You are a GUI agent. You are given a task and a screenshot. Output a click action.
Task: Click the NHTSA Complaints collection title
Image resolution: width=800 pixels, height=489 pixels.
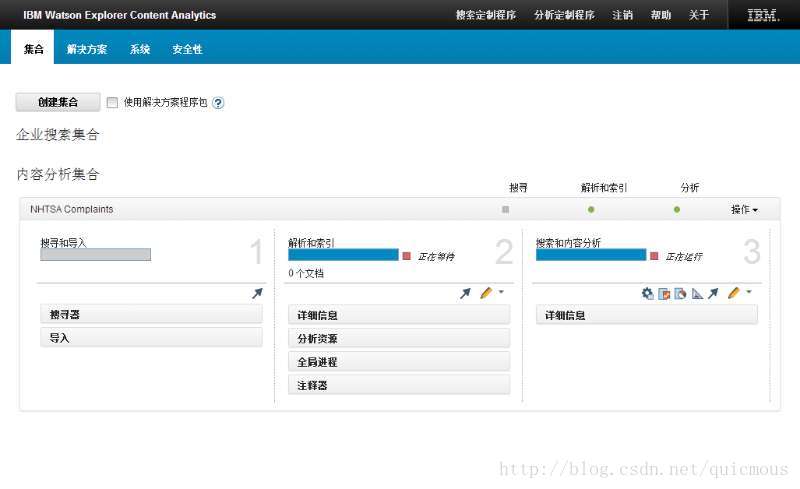(x=71, y=209)
